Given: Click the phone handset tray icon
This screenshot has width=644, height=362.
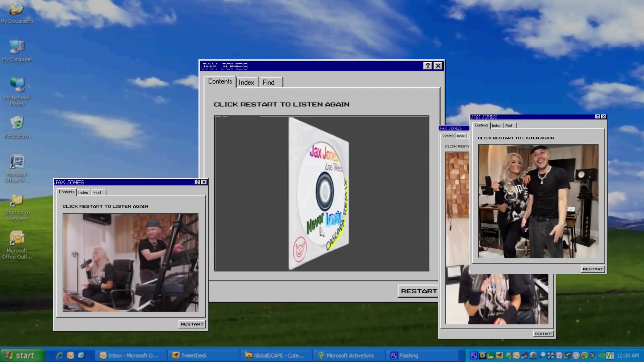Looking at the screenshot, I should click(567, 355).
